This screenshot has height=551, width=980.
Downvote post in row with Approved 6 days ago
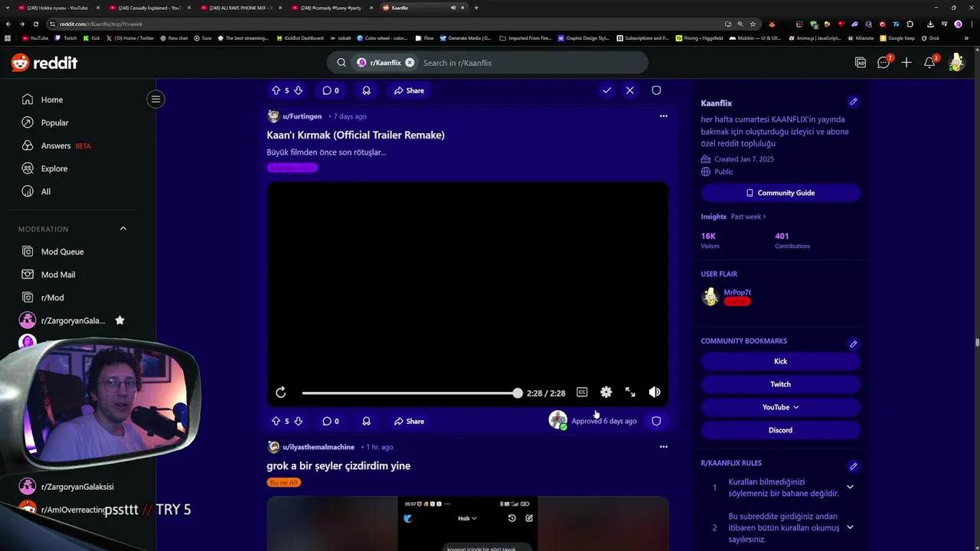pyautogui.click(x=298, y=421)
